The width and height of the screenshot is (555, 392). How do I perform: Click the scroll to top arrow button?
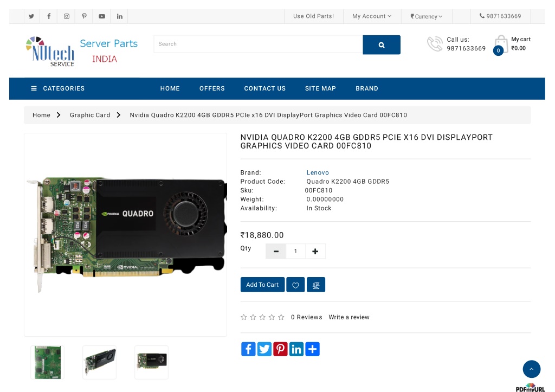click(x=532, y=369)
